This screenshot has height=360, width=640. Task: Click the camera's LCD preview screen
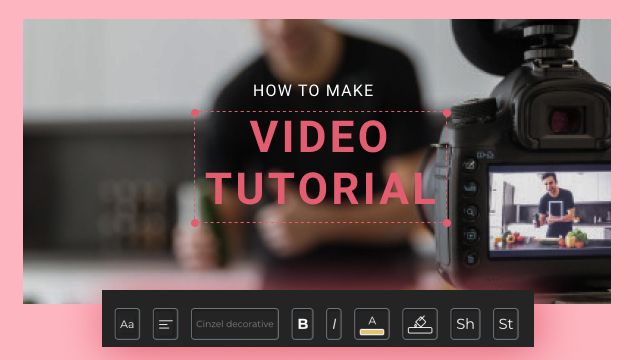(549, 211)
